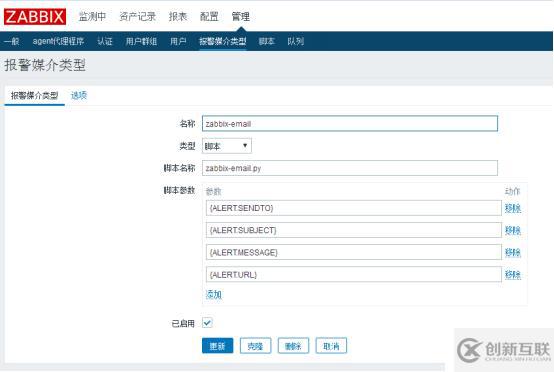Screen dimensions: 554x372
Task: Select 报警媒介类型 in the submenu bar
Action: [223, 41]
